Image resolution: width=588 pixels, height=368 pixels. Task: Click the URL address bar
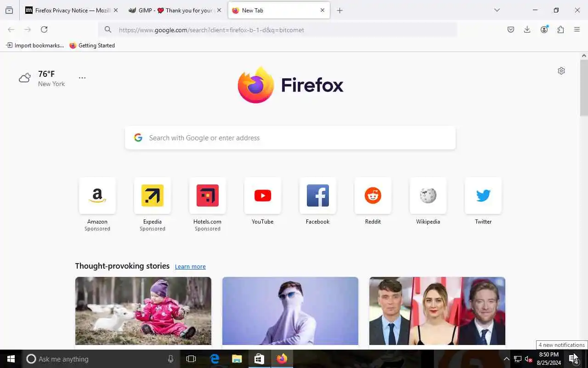coord(277,30)
